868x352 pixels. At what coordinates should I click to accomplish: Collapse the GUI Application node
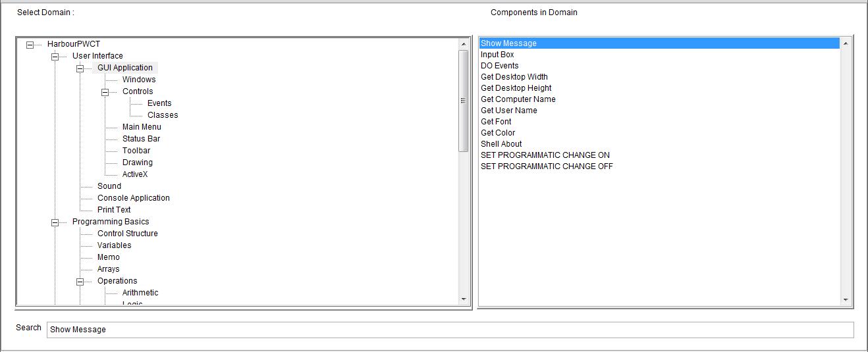(x=80, y=68)
